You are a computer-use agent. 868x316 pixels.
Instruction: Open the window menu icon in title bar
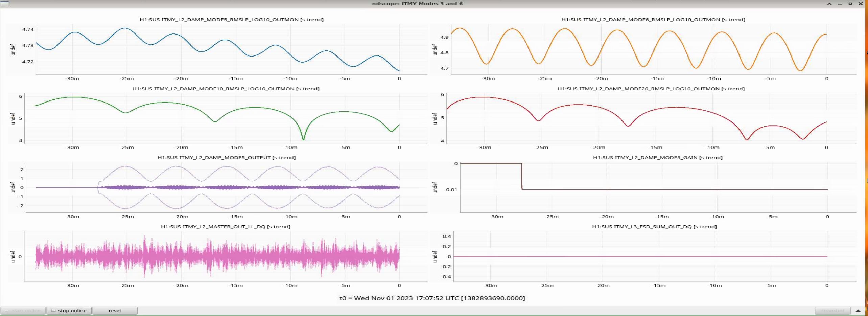tap(5, 4)
